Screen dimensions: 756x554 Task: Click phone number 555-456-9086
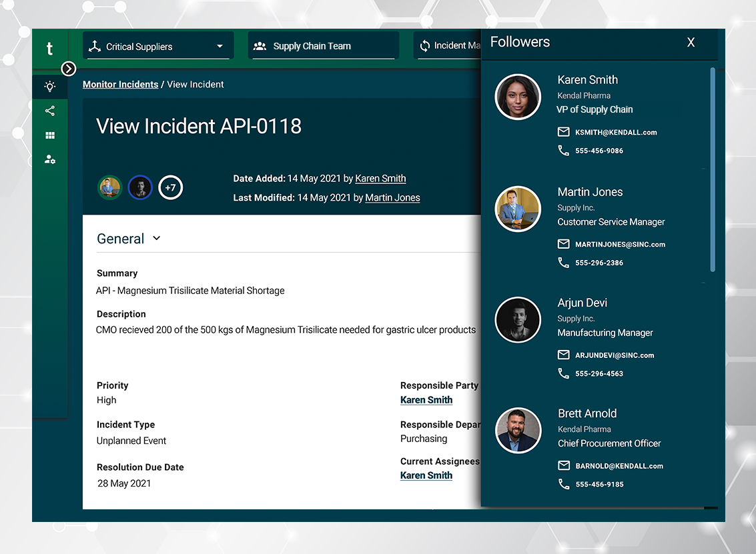pos(599,151)
